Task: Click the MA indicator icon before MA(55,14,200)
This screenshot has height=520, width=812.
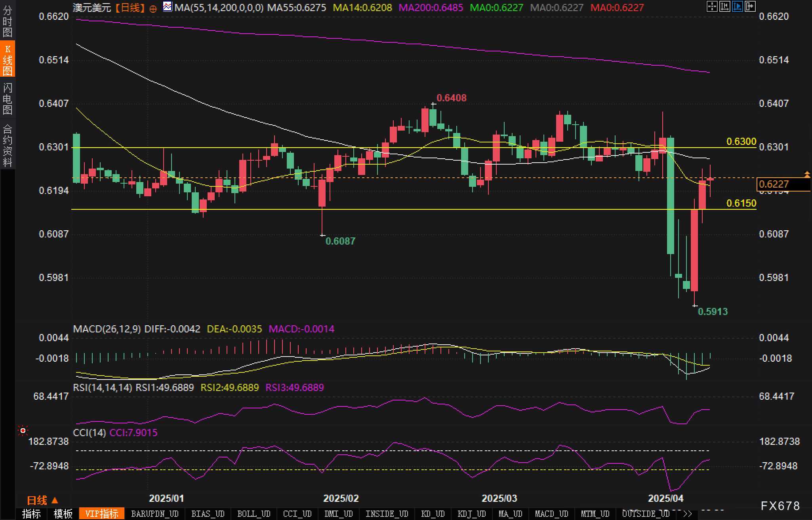Action: [x=168, y=7]
